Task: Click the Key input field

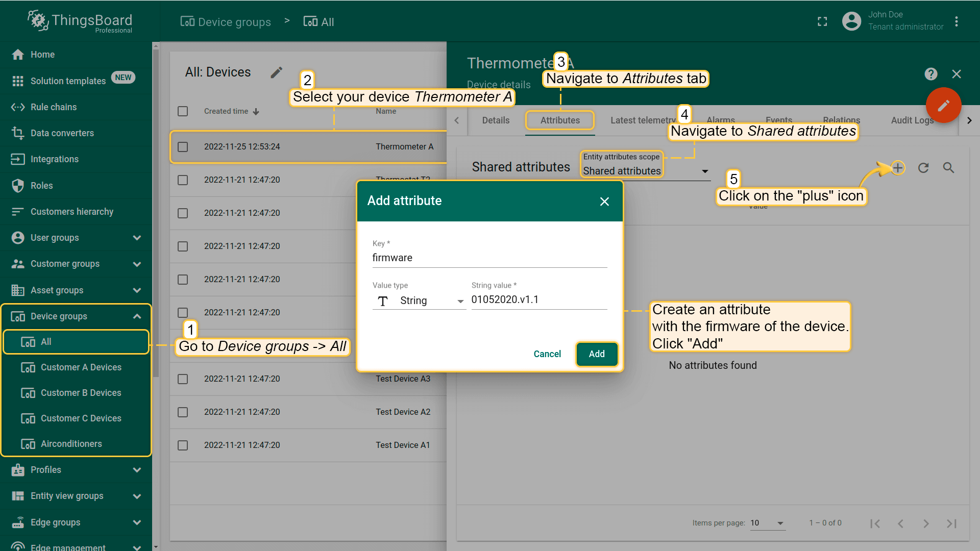Action: click(x=489, y=258)
